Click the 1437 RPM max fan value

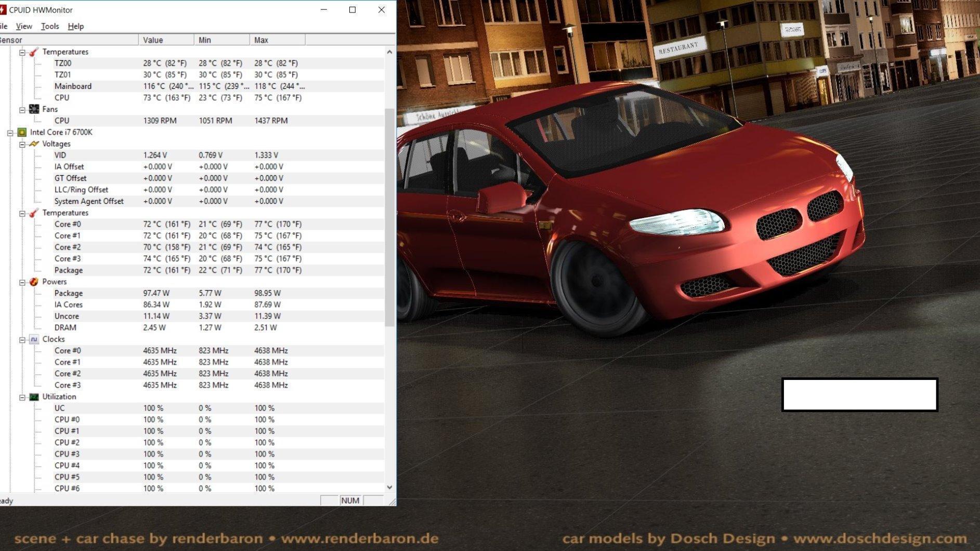271,121
